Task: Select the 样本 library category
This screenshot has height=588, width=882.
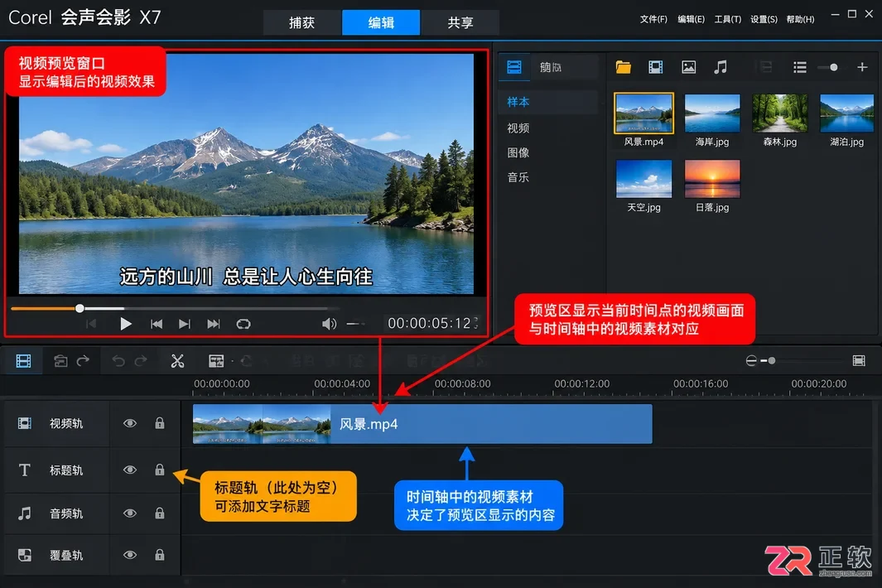Action: tap(518, 102)
